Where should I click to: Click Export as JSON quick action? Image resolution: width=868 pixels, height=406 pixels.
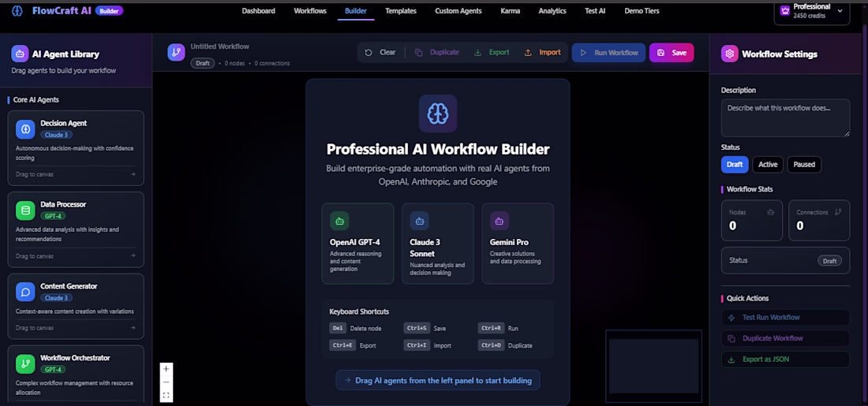(785, 359)
